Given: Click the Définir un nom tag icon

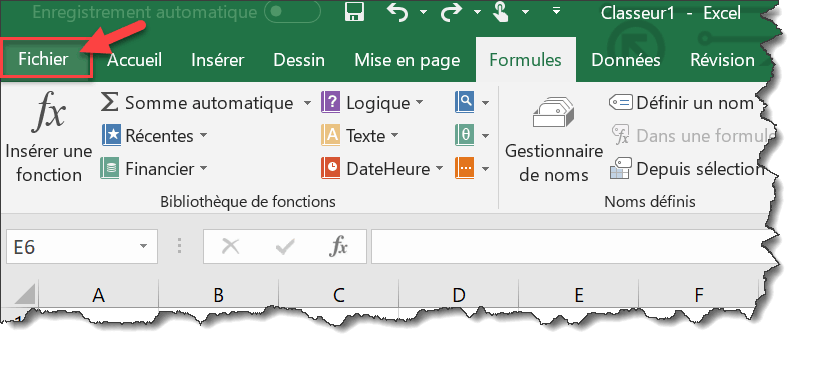Looking at the screenshot, I should click(x=621, y=103).
